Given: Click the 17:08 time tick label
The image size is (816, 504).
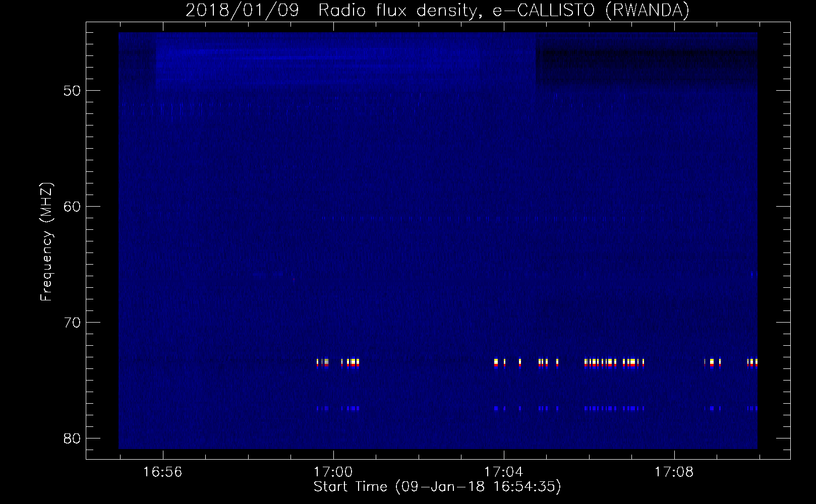Looking at the screenshot, I should click(674, 472).
